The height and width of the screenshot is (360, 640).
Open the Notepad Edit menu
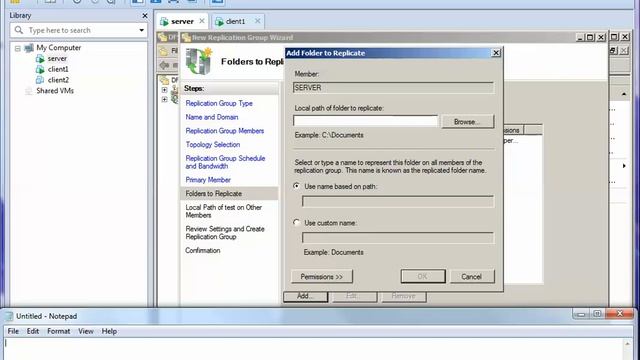coord(33,331)
